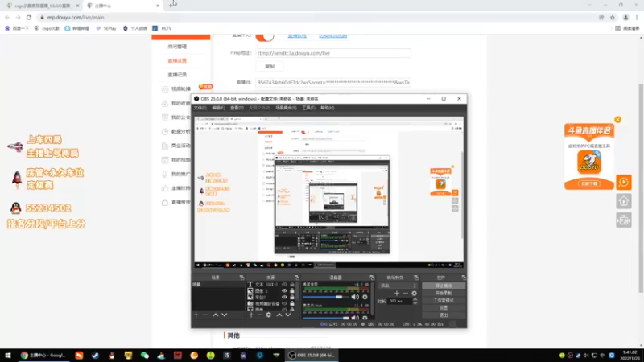Toggle visibility of 文本 (GDI+) source

coord(284,285)
